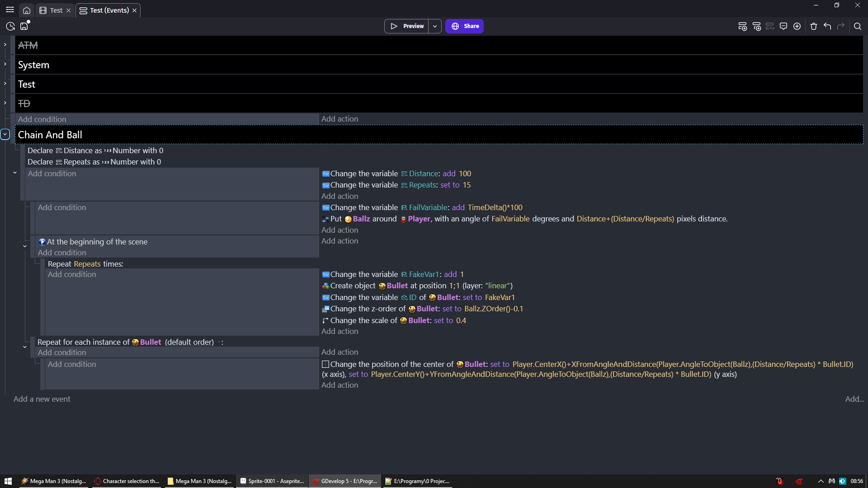This screenshot has height=488, width=868.
Task: Click the add sub-event toolbar icon
Action: (756, 26)
